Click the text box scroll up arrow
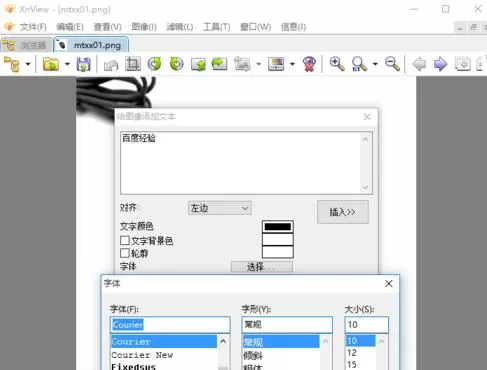 [365, 139]
